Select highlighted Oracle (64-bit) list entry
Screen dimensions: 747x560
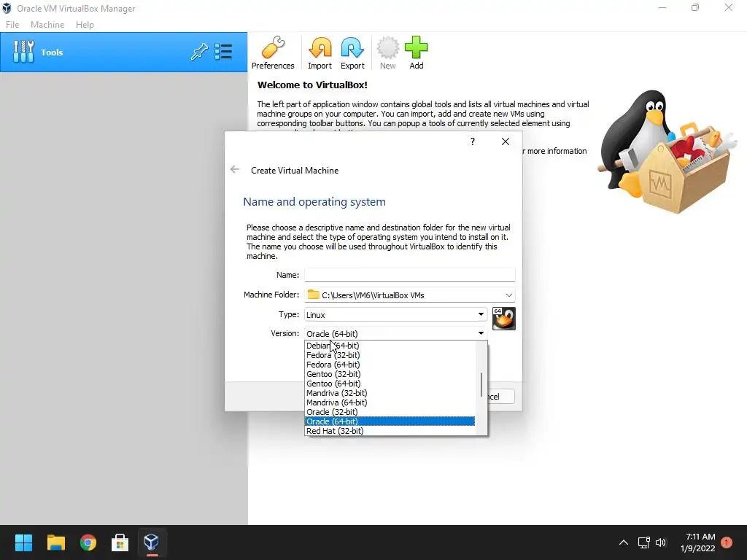click(390, 421)
